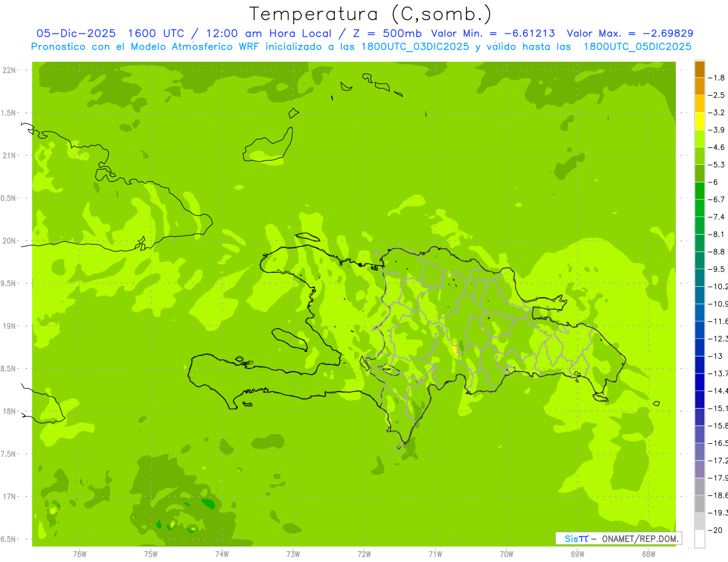This screenshot has width=728, height=562.
Task: Click the "75W" longitude label
Action: [x=150, y=554]
